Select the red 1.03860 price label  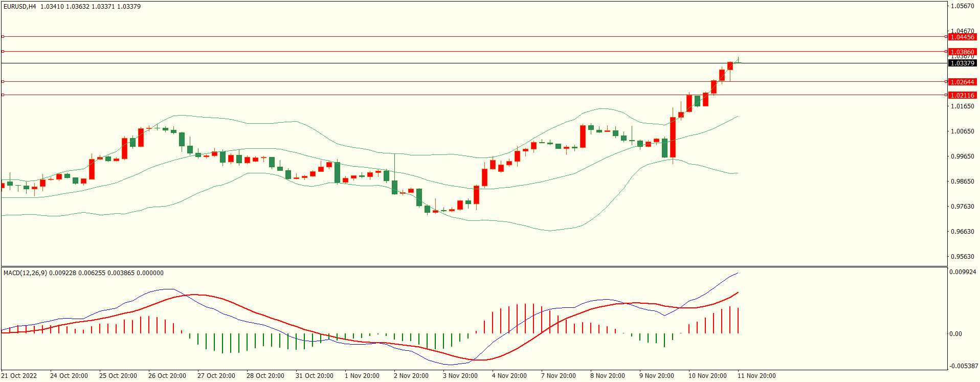pos(962,52)
